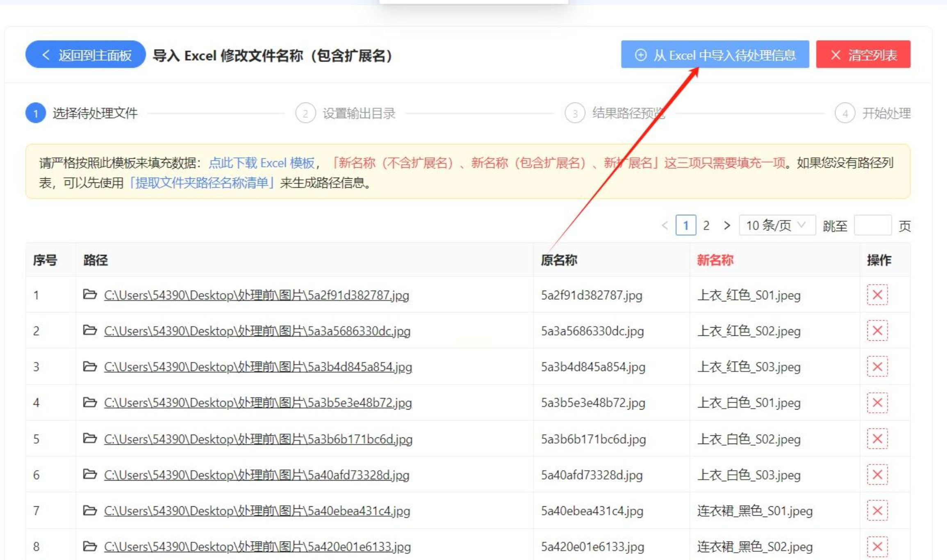Remove 连衣裙_黑色_S01.jpeg row via X icon
The width and height of the screenshot is (947, 560).
pyautogui.click(x=877, y=510)
